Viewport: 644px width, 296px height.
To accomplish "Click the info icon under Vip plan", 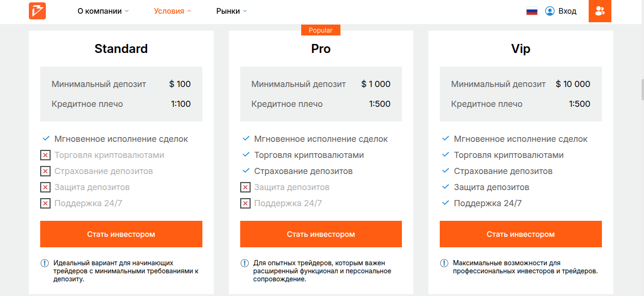I will point(444,263).
